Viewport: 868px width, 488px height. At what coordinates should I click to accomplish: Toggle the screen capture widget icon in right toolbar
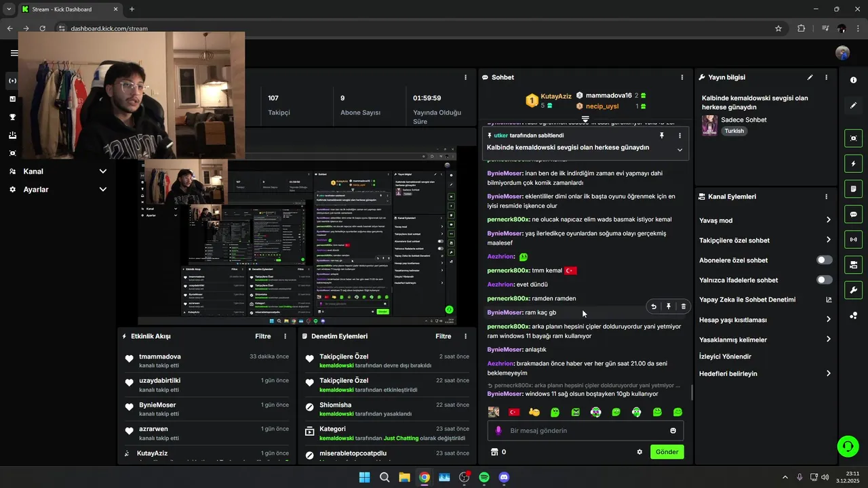[853, 138]
